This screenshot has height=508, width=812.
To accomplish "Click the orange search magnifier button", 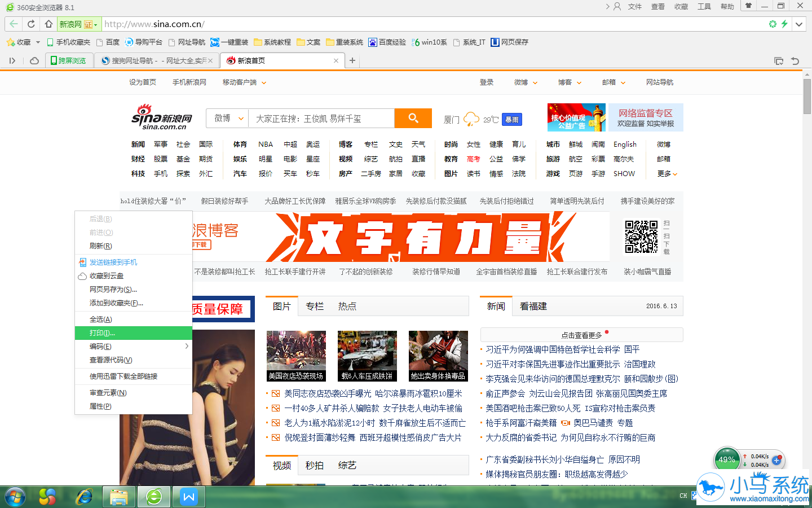I will [413, 118].
